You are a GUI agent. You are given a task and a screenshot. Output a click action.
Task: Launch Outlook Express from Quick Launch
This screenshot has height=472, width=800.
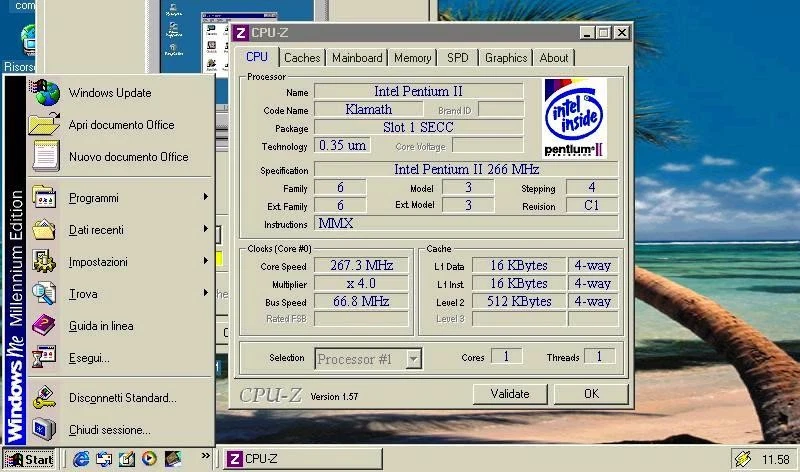104,459
